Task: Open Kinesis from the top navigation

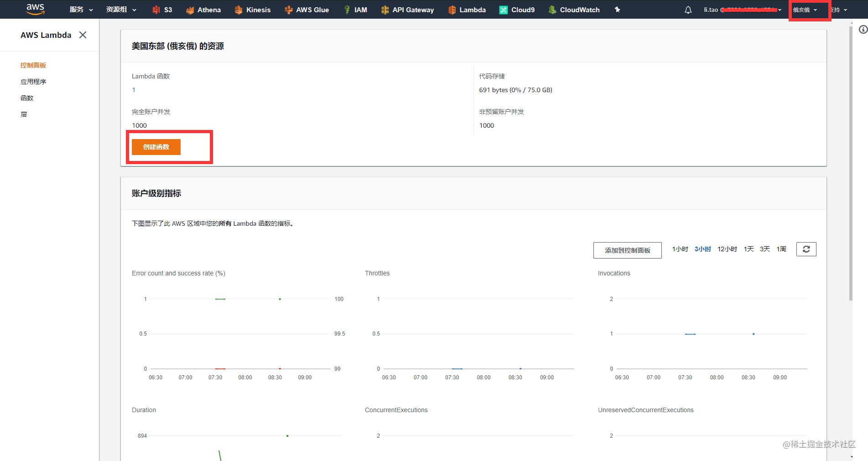Action: click(252, 10)
